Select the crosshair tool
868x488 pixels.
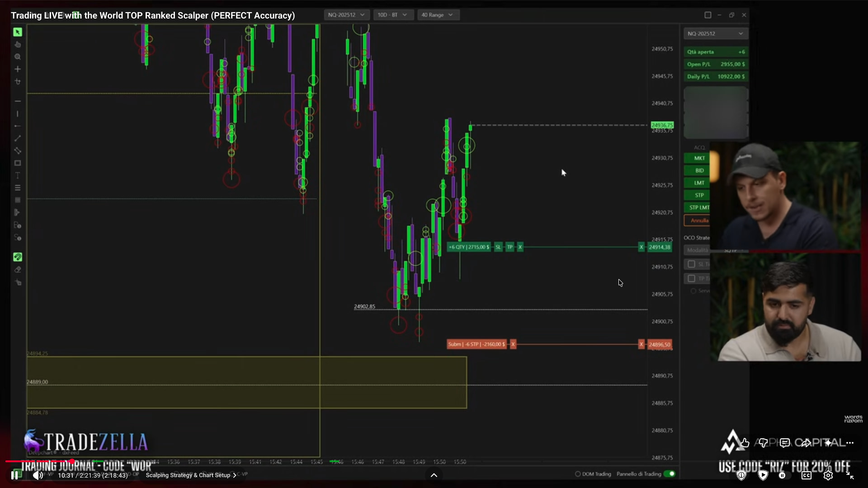pos(18,69)
